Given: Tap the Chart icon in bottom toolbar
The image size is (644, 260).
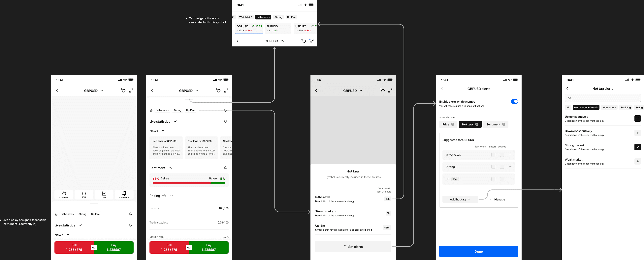Looking at the screenshot, I should coord(104,194).
